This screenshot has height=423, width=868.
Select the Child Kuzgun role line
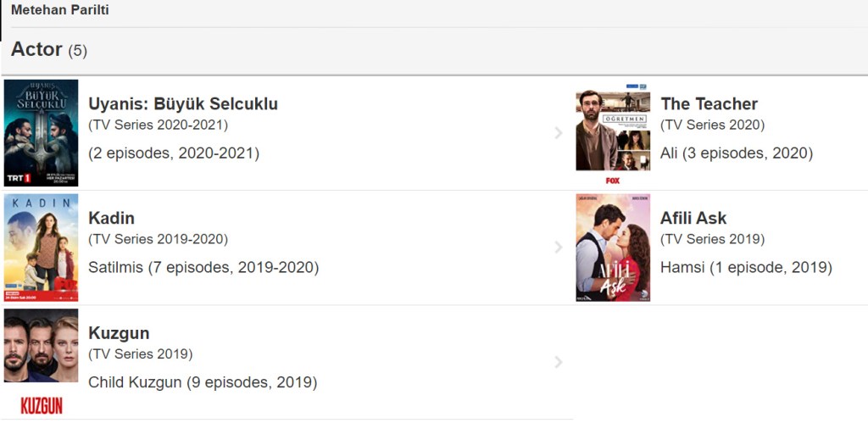(203, 382)
